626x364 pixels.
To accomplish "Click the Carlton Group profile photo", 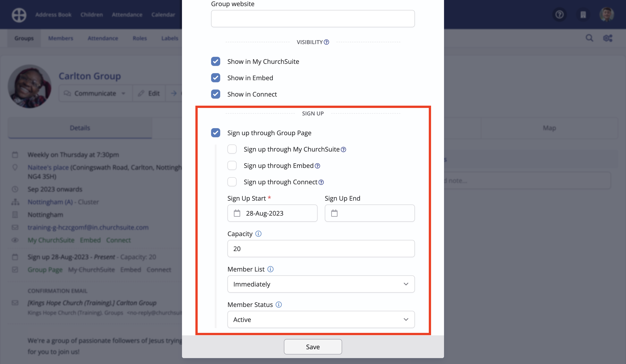I will tap(29, 86).
